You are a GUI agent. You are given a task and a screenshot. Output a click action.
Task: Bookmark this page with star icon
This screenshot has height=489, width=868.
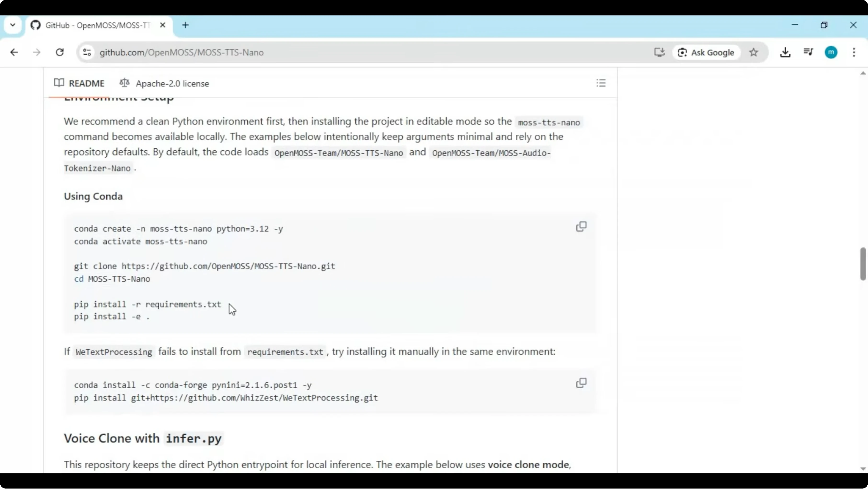click(754, 52)
